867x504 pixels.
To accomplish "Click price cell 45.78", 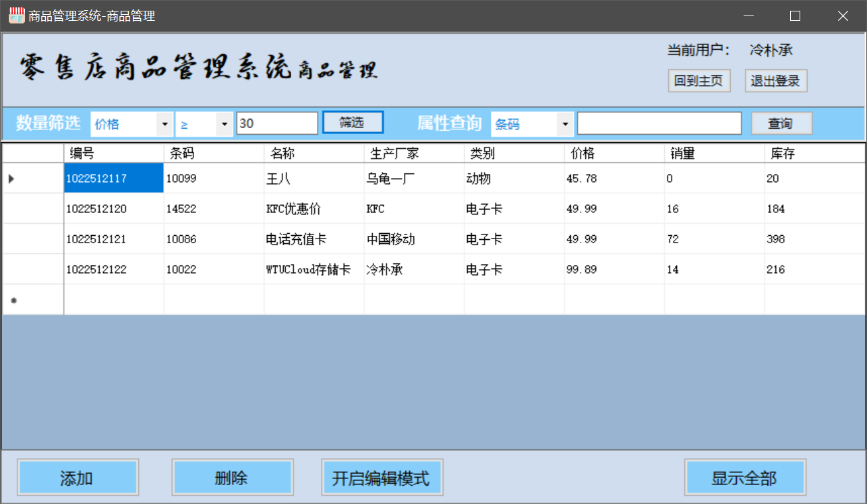I will (615, 179).
